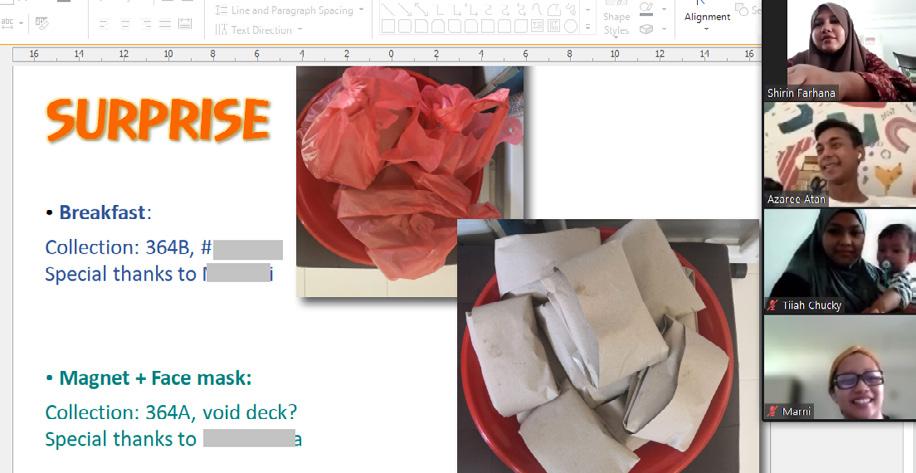Open Line and Paragraph Spacing dropdown
Viewport: 916px width, 473px height.
[290, 10]
